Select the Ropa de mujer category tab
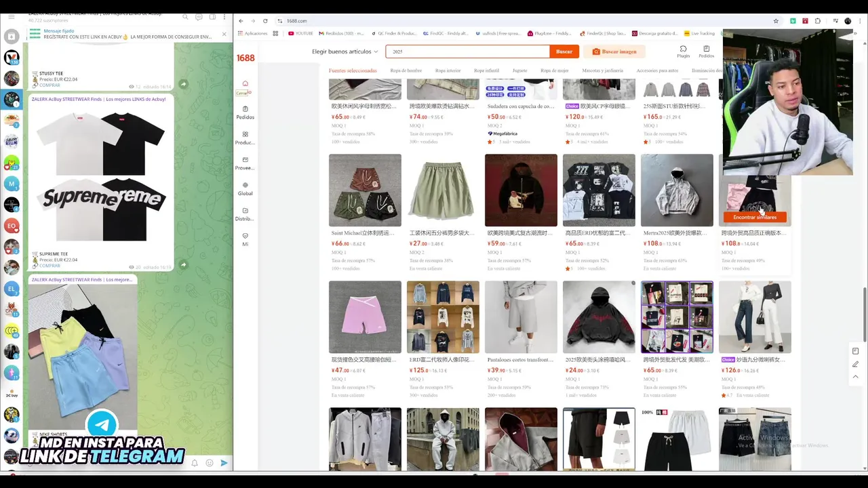Screen dimensions: 868x488 (555, 70)
